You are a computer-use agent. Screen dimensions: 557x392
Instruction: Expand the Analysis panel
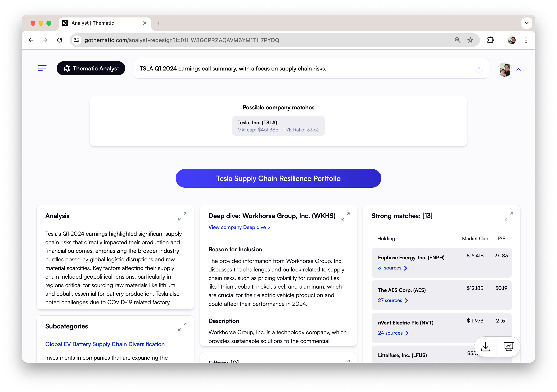[x=182, y=216]
